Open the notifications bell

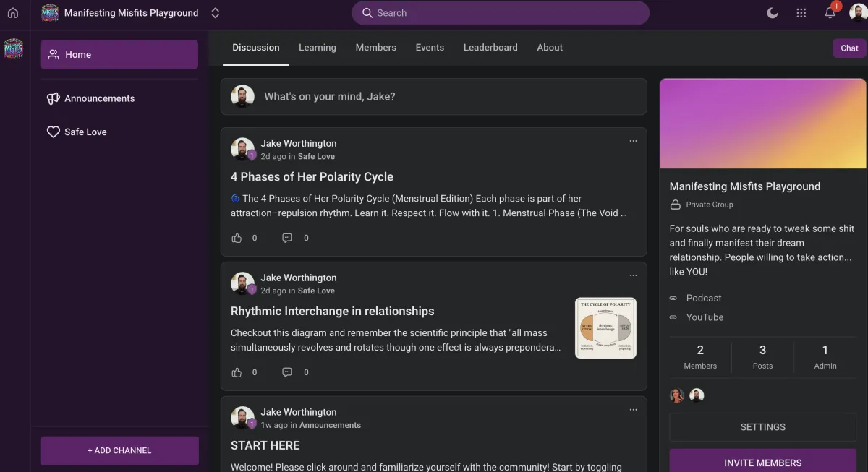pos(830,13)
